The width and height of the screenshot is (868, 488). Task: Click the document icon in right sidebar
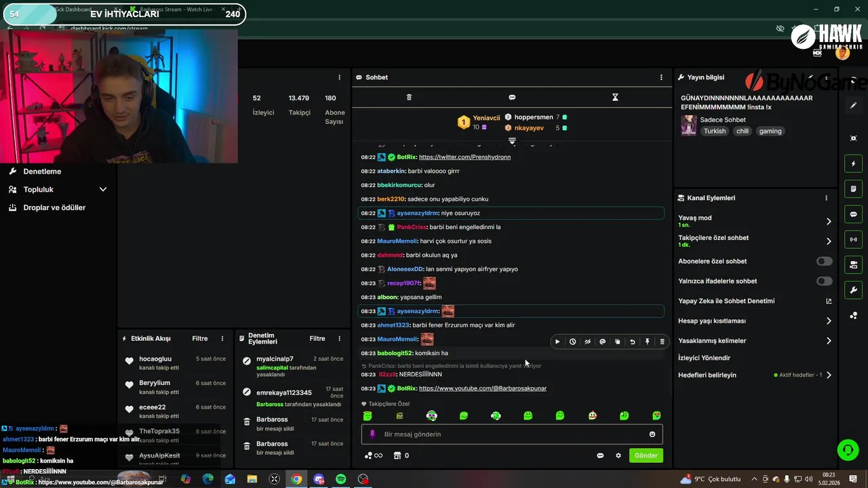854,188
